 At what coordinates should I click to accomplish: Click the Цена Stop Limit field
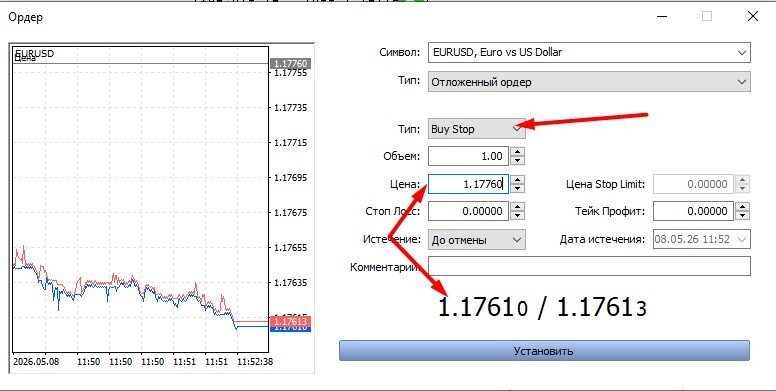[693, 184]
